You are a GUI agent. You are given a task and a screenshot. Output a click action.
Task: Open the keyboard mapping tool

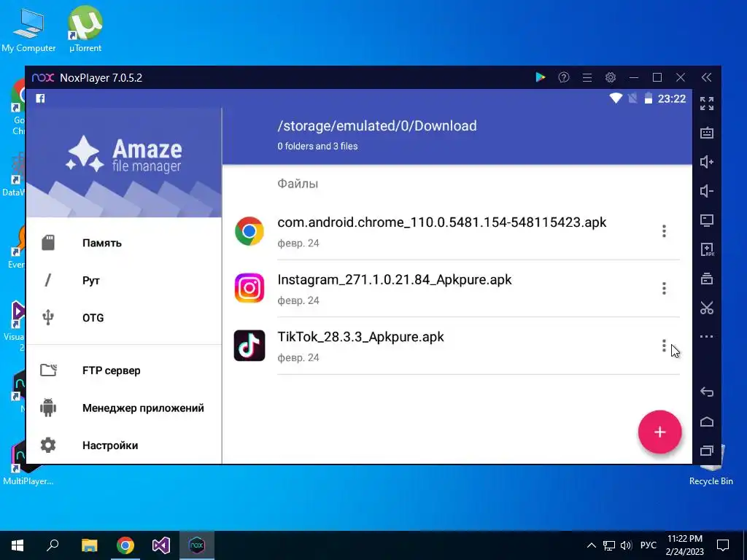(706, 133)
